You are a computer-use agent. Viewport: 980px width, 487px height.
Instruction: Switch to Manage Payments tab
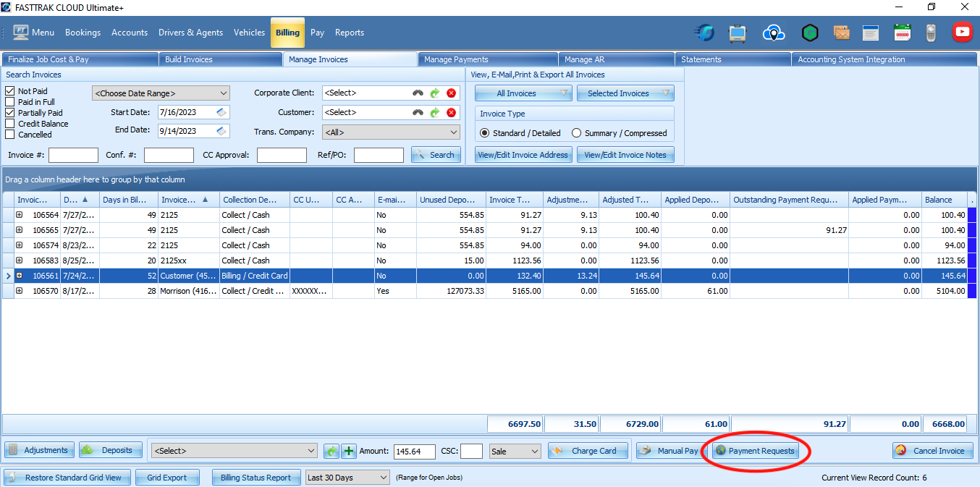point(487,59)
